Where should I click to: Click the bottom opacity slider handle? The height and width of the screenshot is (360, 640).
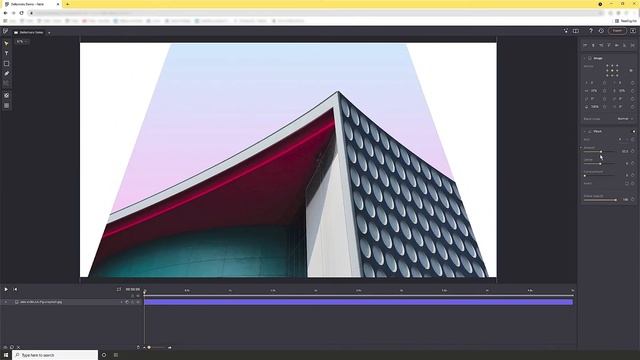click(616, 200)
